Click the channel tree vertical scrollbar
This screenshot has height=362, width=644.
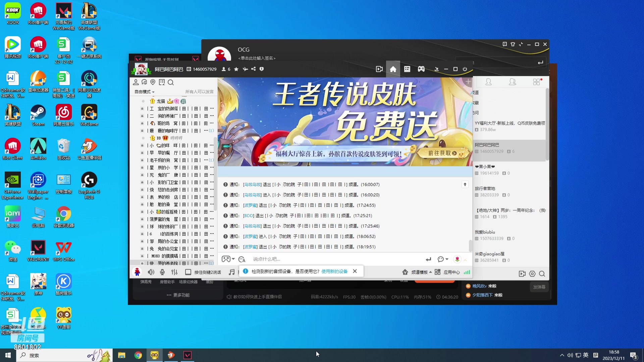click(215, 174)
